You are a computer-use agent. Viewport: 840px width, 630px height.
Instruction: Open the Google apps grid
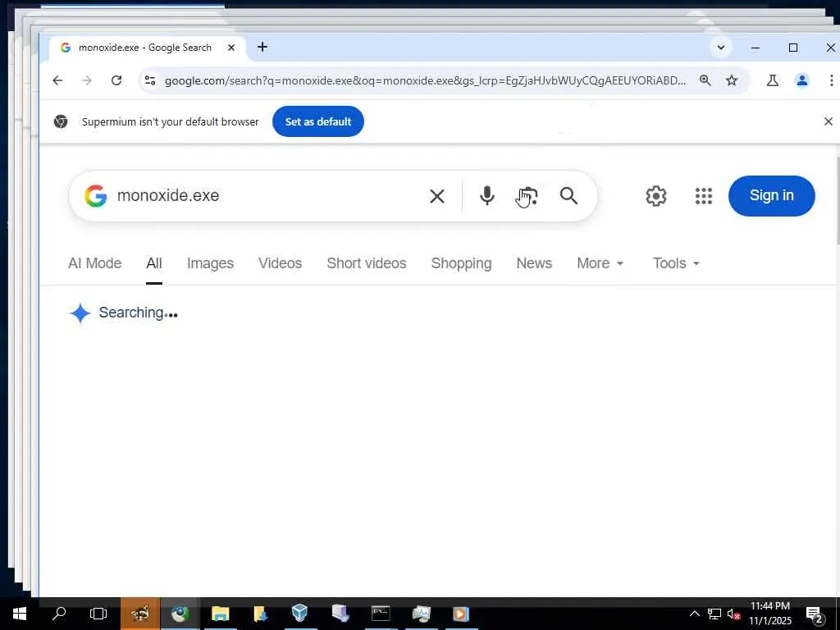[703, 196]
